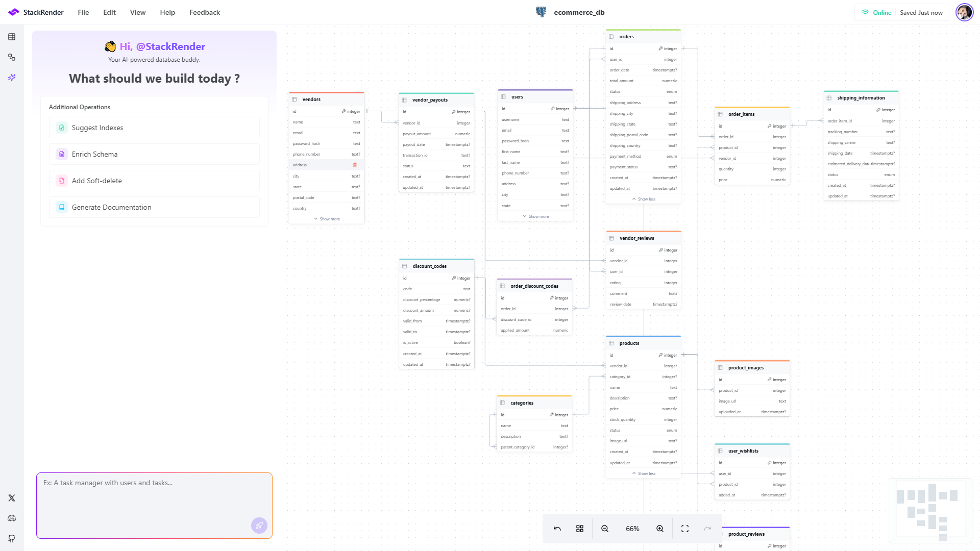The image size is (980, 551).
Task: Click the Enrich Schema icon
Action: (x=62, y=154)
